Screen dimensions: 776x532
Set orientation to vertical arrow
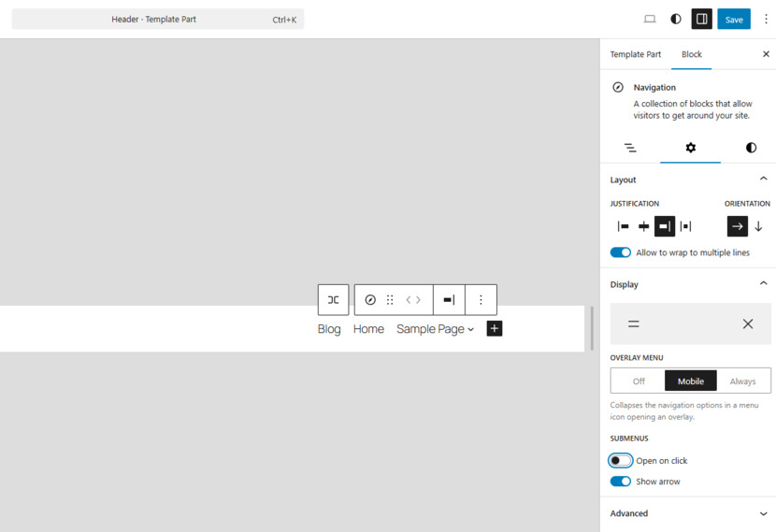click(x=758, y=226)
